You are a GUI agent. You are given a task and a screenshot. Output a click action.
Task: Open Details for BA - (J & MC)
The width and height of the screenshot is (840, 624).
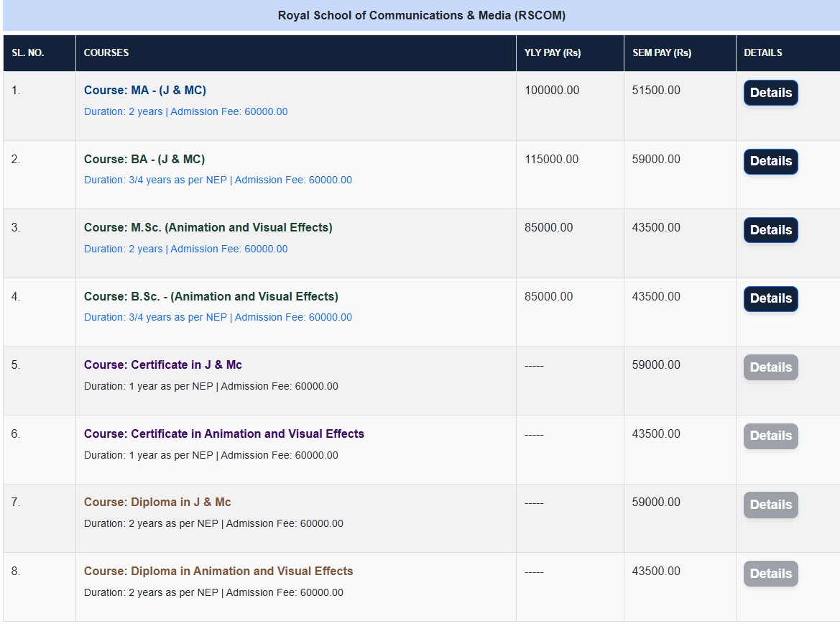770,162
